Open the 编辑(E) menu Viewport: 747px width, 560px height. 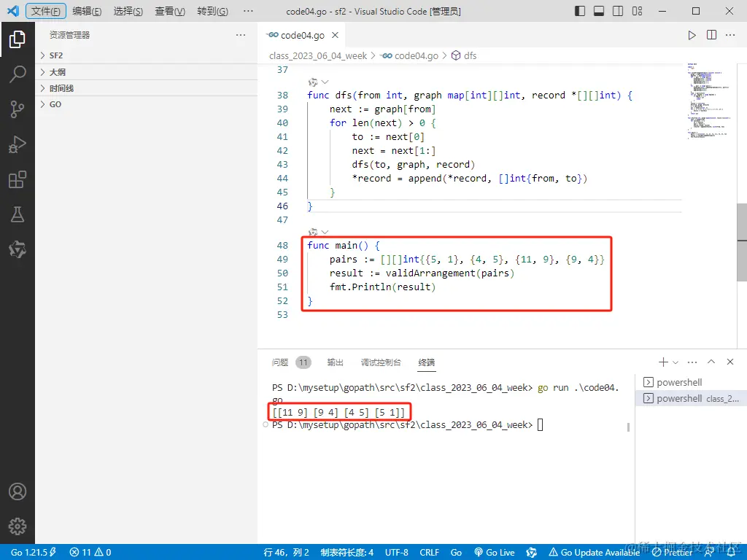[x=87, y=11]
